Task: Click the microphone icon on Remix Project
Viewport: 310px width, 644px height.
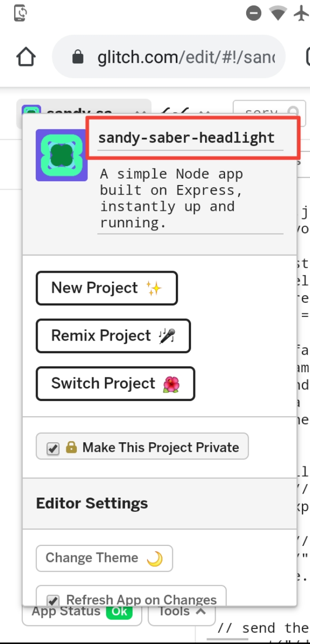Action: pos(168,335)
